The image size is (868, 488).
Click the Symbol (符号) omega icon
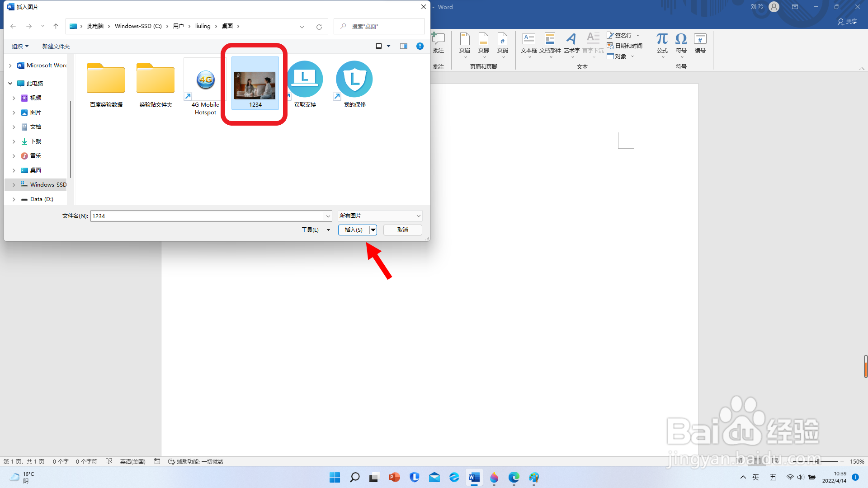coord(681,40)
